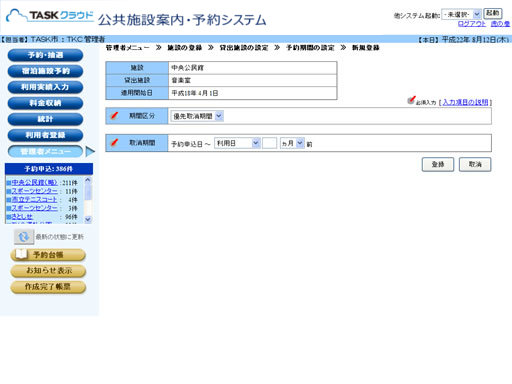Click the months number field in 取消期間 row
The height and width of the screenshot is (384, 512).
pos(269,143)
